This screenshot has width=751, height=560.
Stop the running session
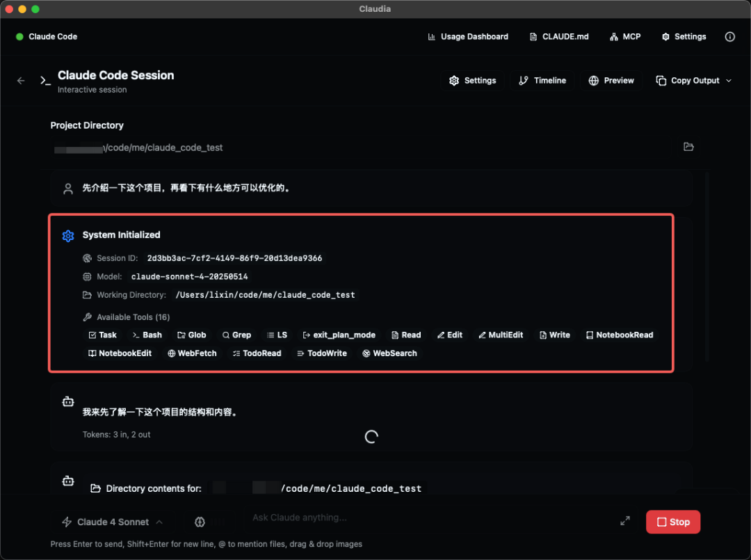pyautogui.click(x=673, y=522)
